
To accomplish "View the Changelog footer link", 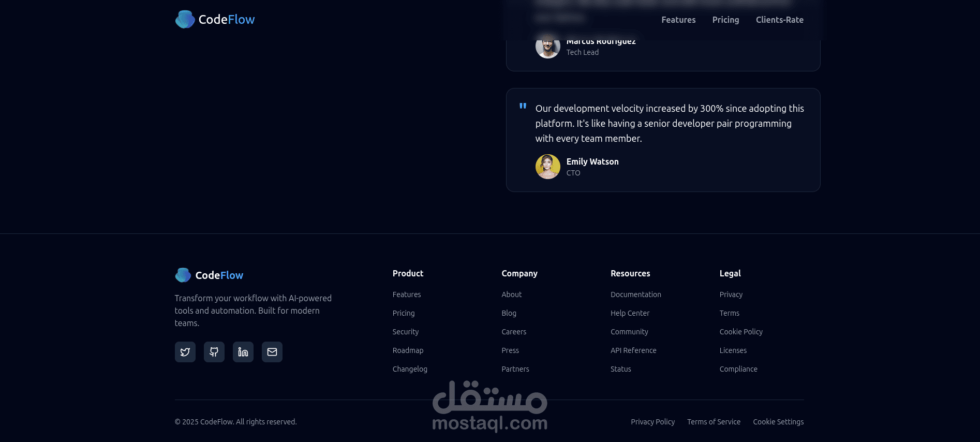I will click(x=410, y=369).
